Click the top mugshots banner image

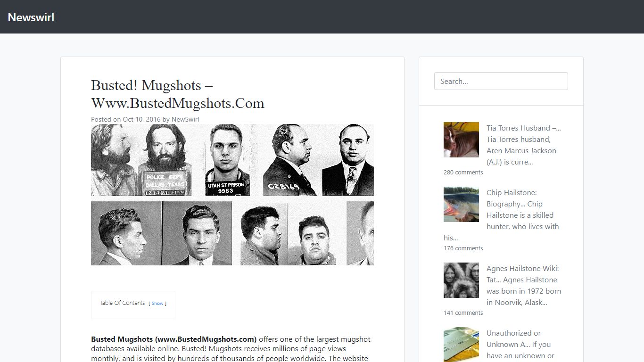[232, 160]
